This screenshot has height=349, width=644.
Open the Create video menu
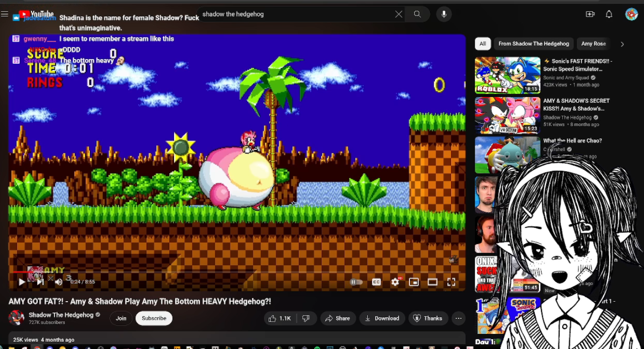pos(590,14)
